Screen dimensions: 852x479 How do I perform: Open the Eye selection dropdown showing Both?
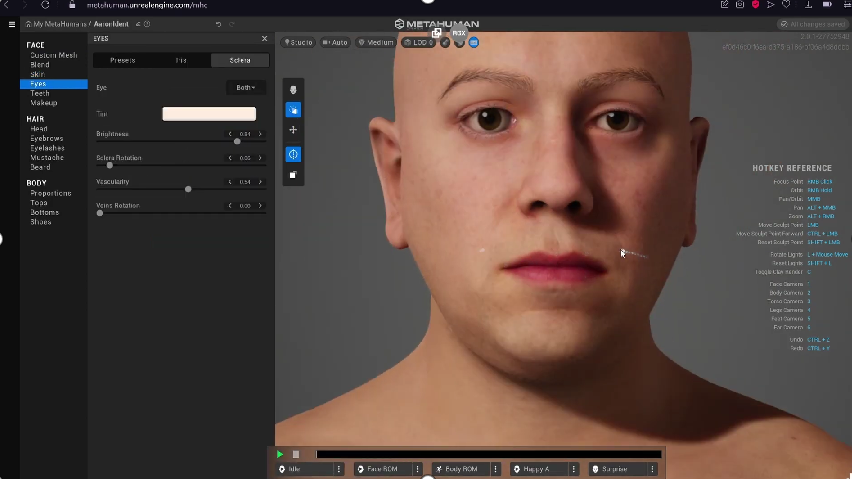(x=245, y=88)
